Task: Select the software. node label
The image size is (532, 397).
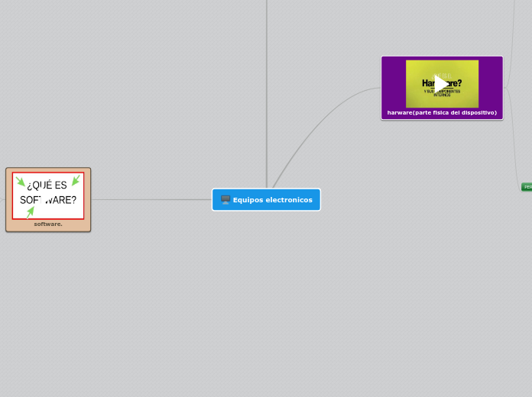Action: [48, 224]
